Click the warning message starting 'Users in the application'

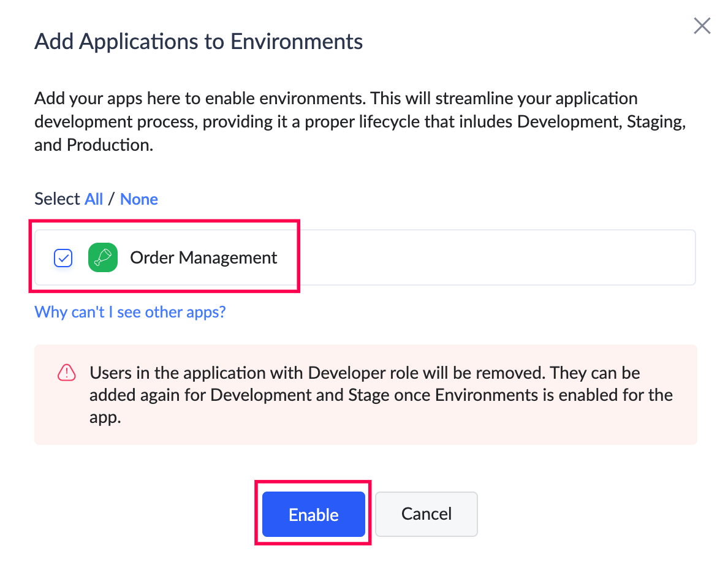pos(380,395)
